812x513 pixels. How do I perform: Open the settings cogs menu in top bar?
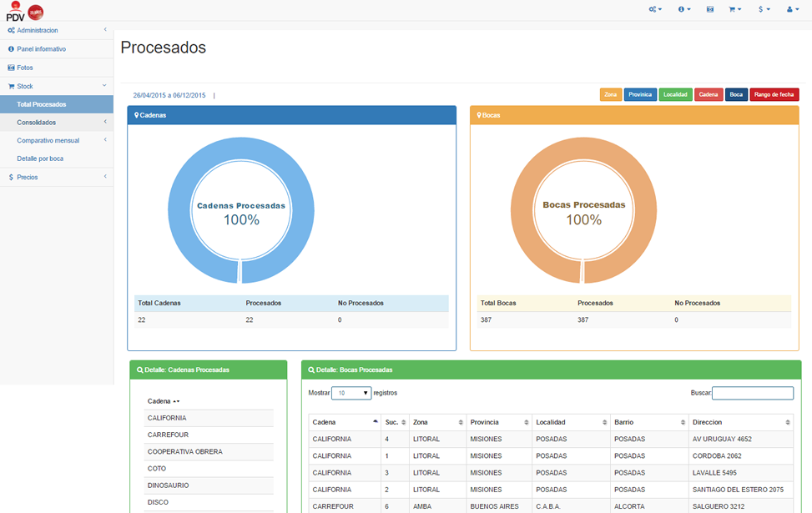(x=655, y=9)
